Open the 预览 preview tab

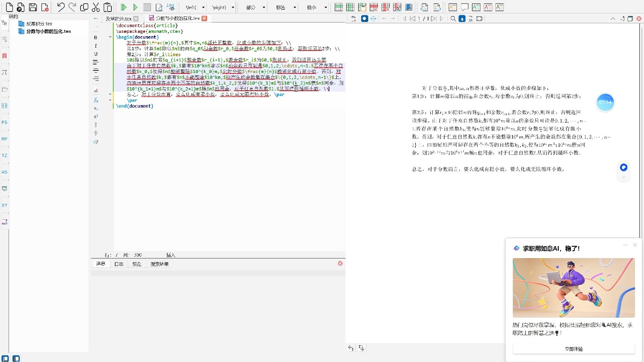[x=137, y=264]
